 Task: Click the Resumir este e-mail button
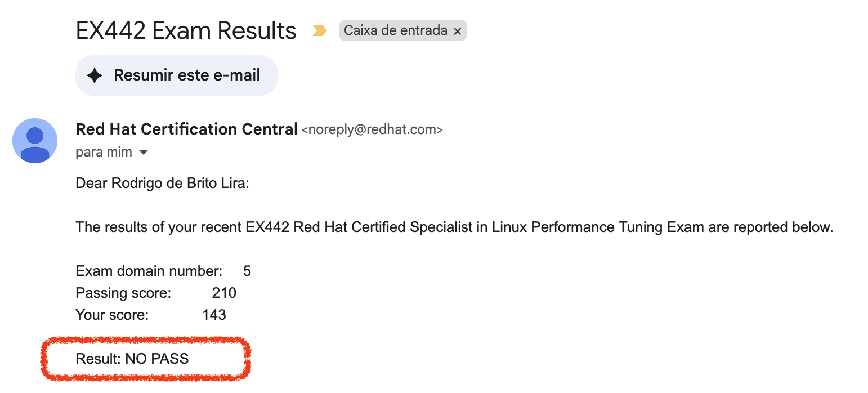pos(176,75)
